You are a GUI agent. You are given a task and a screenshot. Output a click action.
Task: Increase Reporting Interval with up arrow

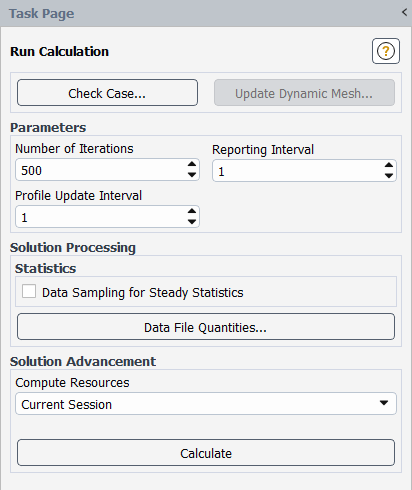point(389,165)
